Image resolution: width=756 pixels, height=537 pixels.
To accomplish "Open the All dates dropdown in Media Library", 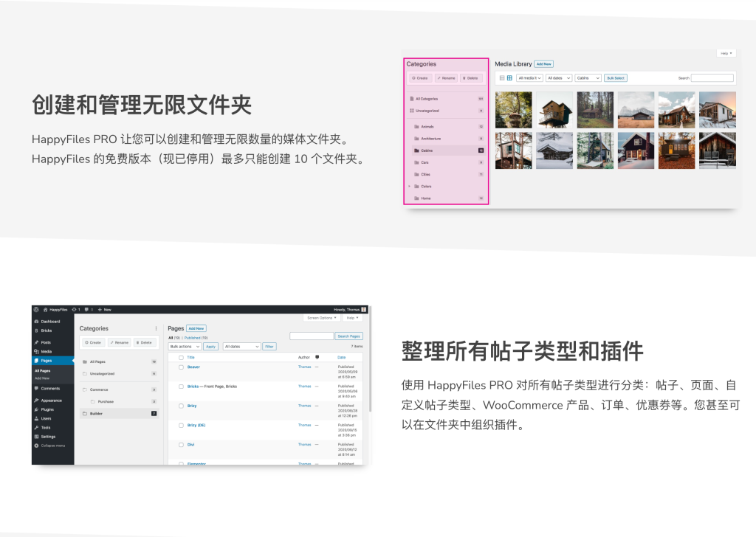I will coord(559,78).
